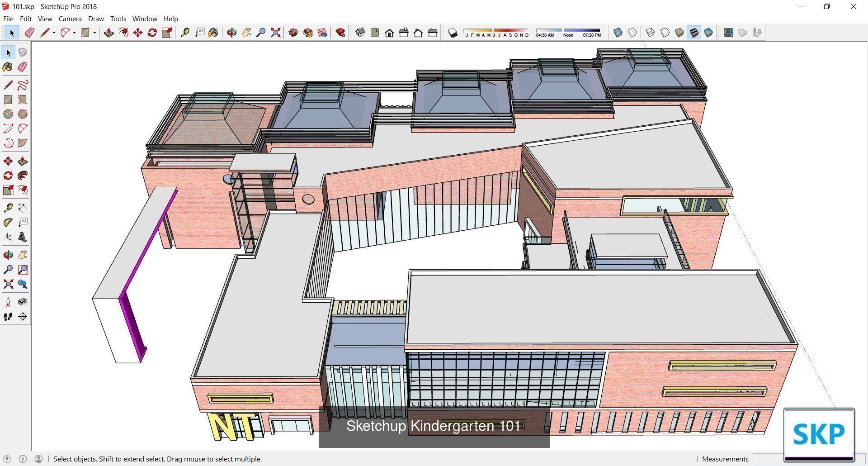Click the Add Location toolbar icon

(728, 33)
